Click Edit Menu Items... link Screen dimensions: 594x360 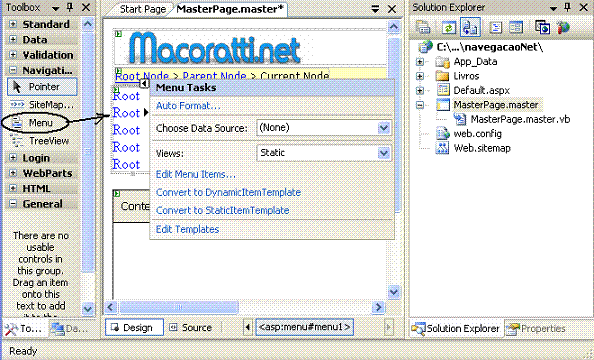coord(195,174)
